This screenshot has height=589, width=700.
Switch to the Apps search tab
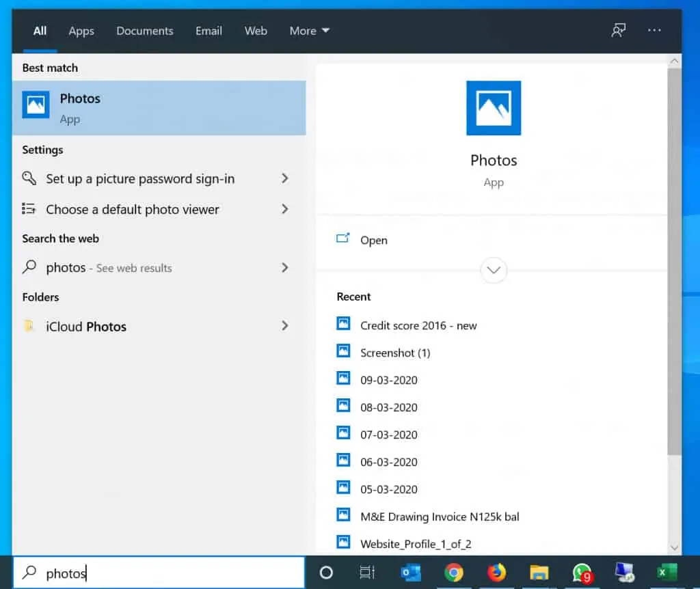click(81, 31)
